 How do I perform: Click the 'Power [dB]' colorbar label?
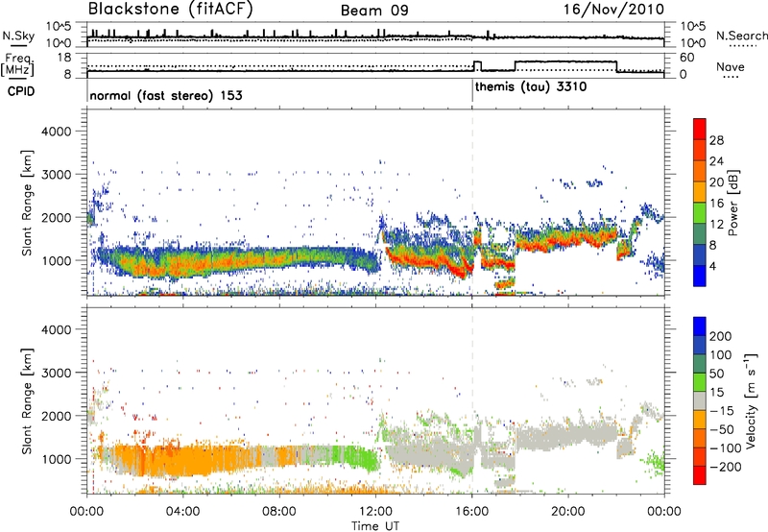click(733, 203)
